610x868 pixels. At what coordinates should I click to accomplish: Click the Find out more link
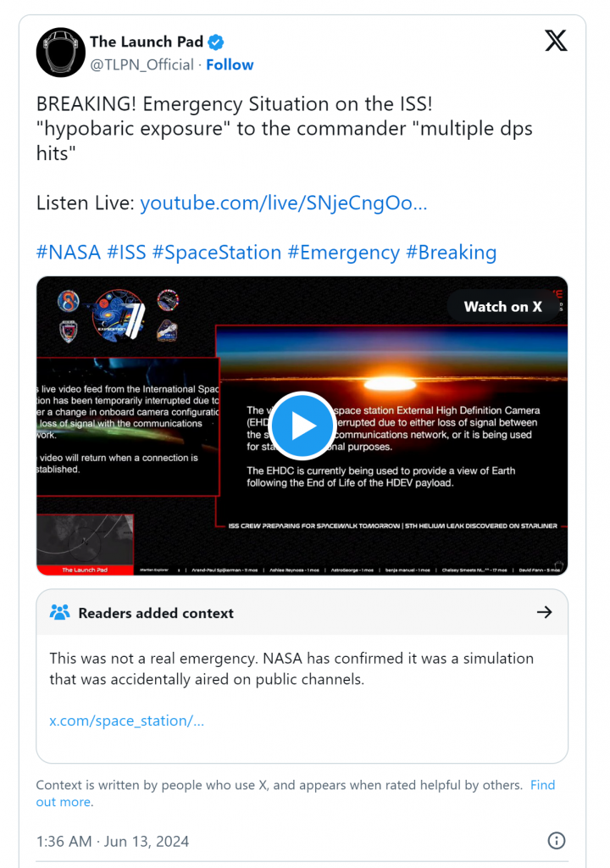click(x=295, y=793)
